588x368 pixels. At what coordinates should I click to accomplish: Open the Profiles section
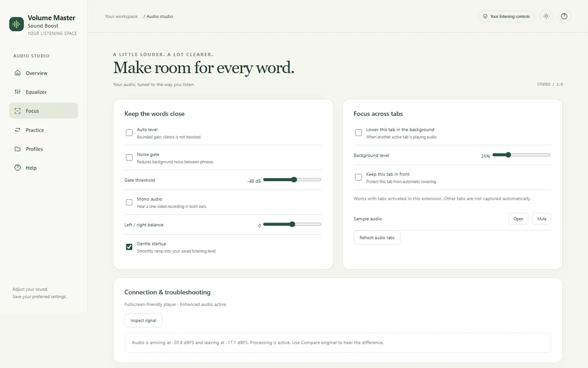click(x=43, y=149)
